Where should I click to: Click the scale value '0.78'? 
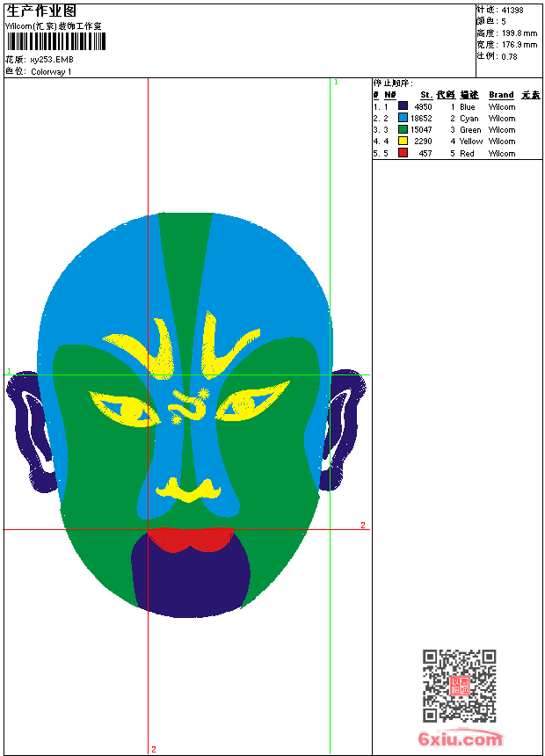point(509,56)
